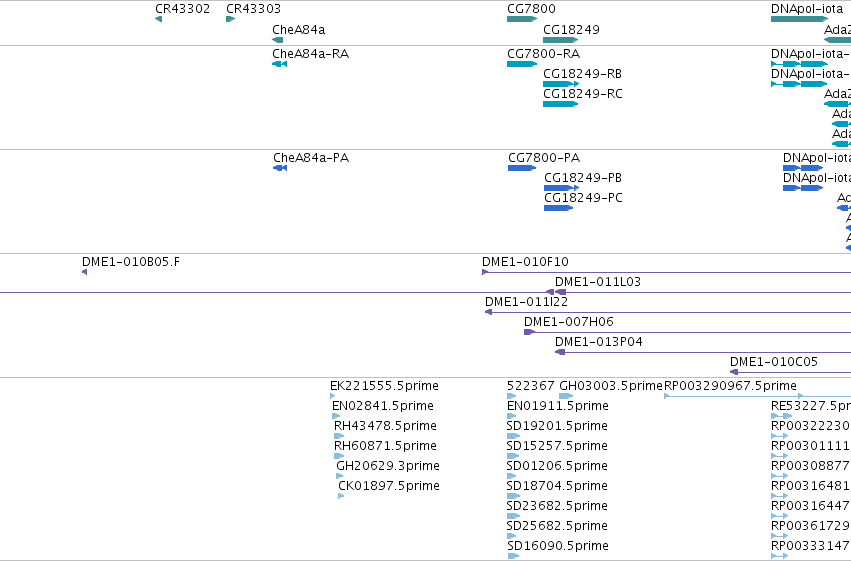
Task: Click the DME1-011I22 clone label
Action: [x=526, y=302]
